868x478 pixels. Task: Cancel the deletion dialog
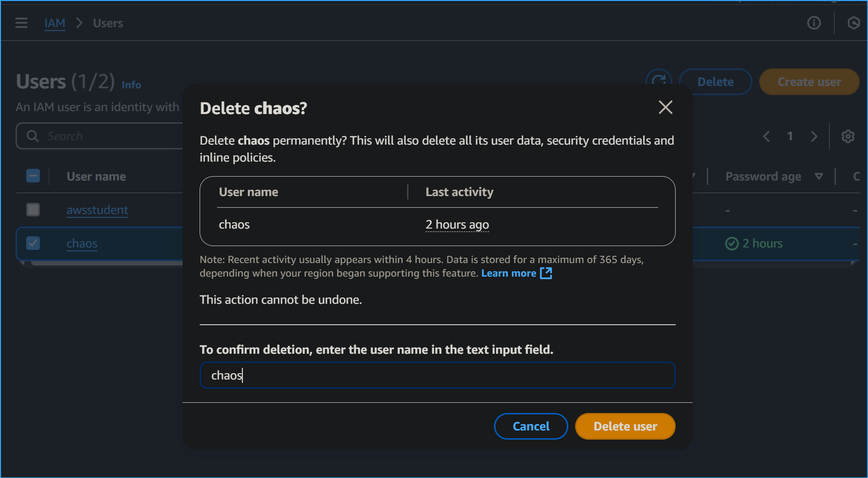click(530, 426)
